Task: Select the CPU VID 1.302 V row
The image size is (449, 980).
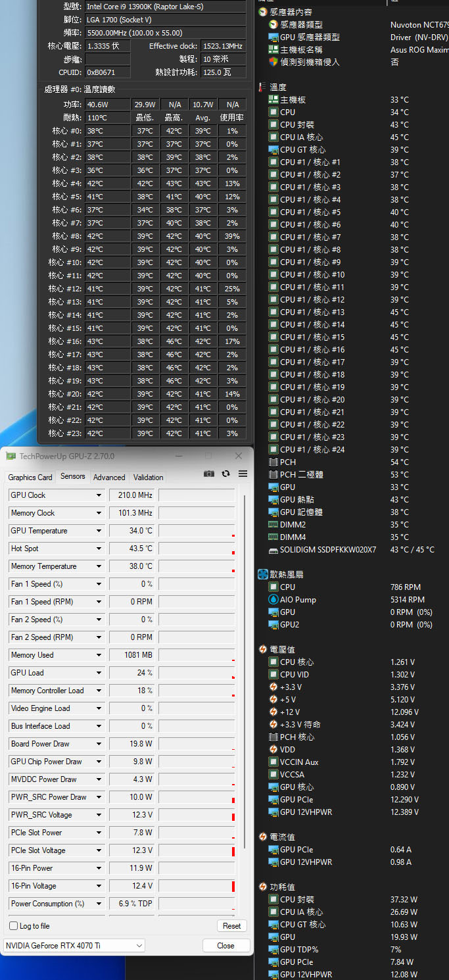Action: [352, 674]
